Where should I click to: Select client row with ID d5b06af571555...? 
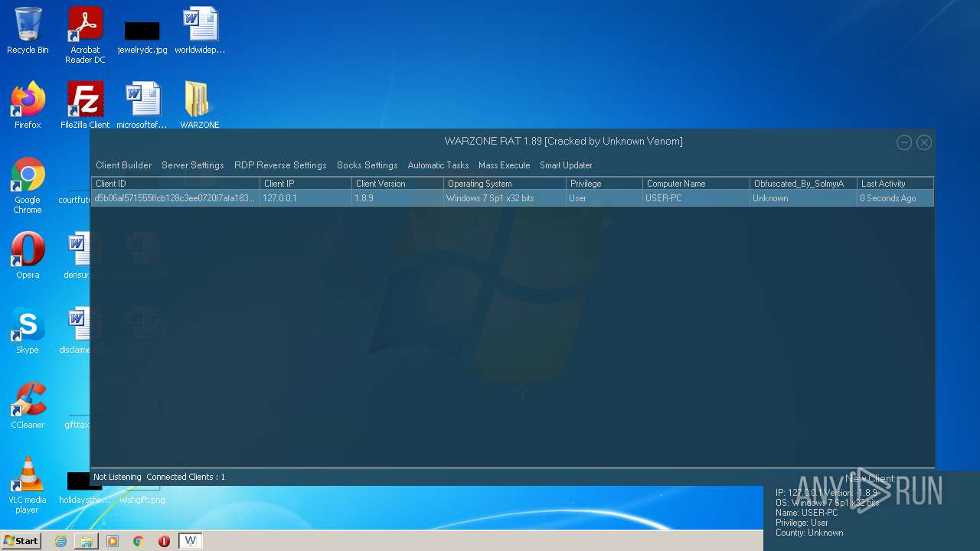pos(512,198)
